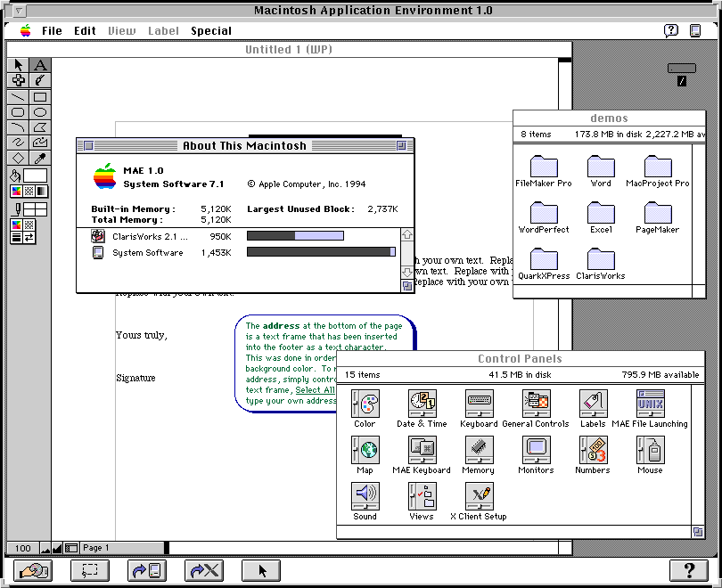Viewport: 722px width, 588px height.
Task: Open the pen line width menu
Action: (x=17, y=237)
